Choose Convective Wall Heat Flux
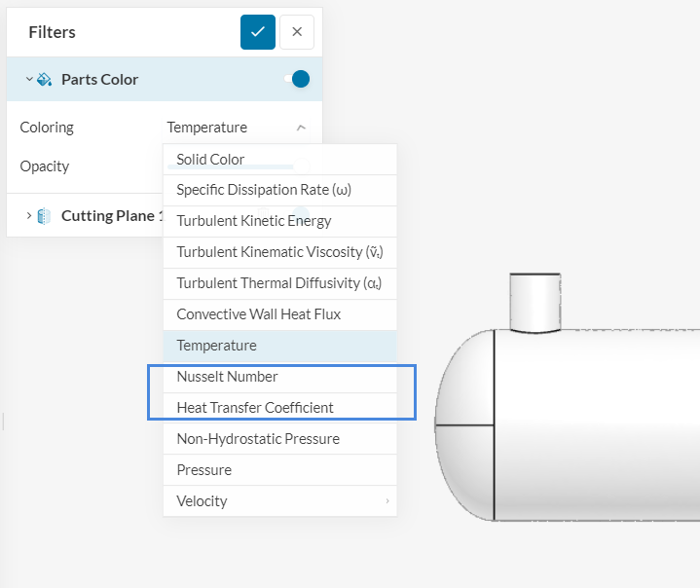Image resolution: width=700 pixels, height=588 pixels. click(258, 314)
